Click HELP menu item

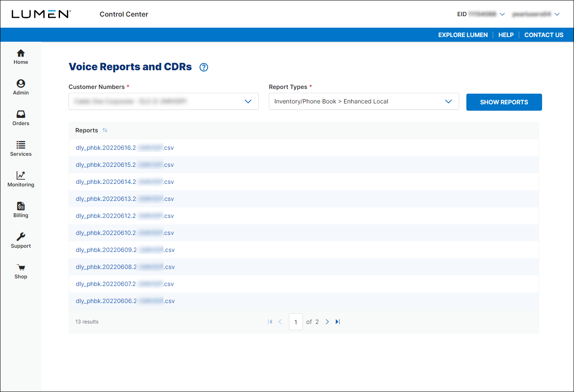(x=506, y=35)
